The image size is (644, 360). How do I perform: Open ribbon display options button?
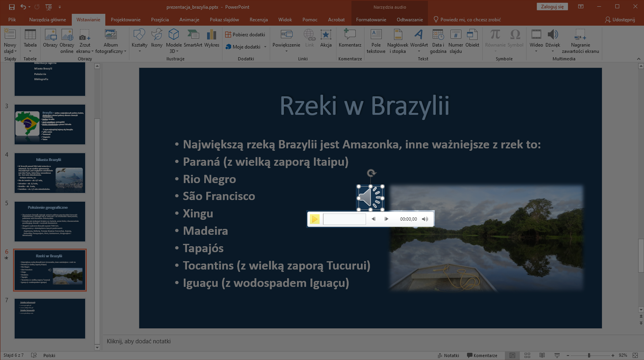click(581, 6)
